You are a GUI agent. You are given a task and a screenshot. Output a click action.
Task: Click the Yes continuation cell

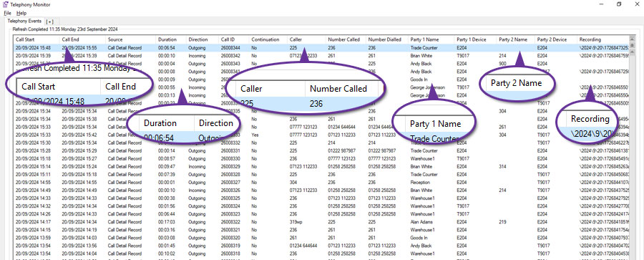pos(255,135)
